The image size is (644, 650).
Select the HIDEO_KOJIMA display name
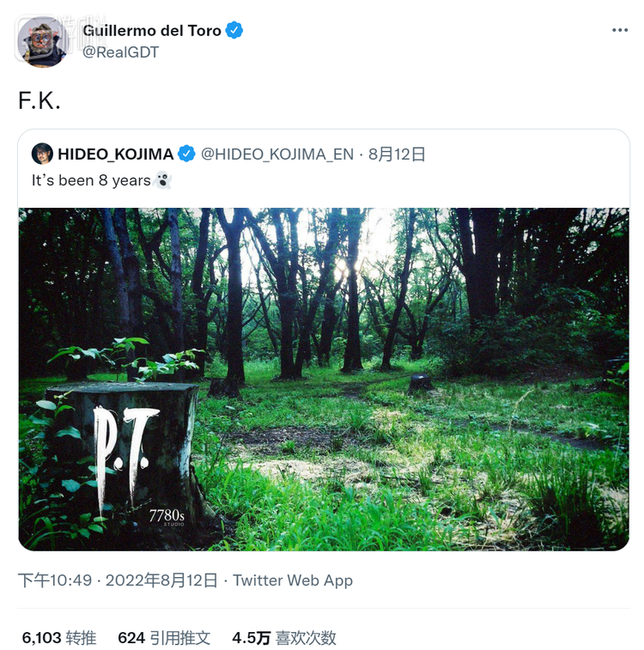115,155
